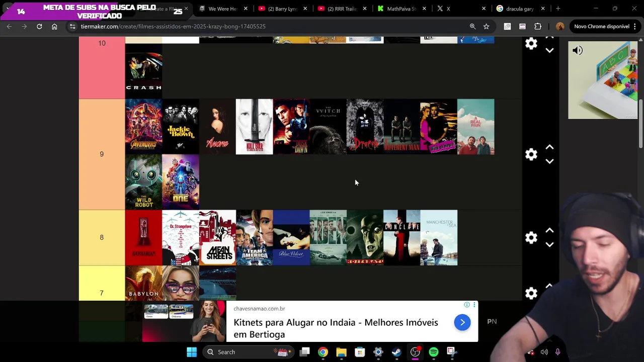This screenshot has width=644, height=362.
Task: Select the Mean Streets poster
Action: click(x=217, y=238)
